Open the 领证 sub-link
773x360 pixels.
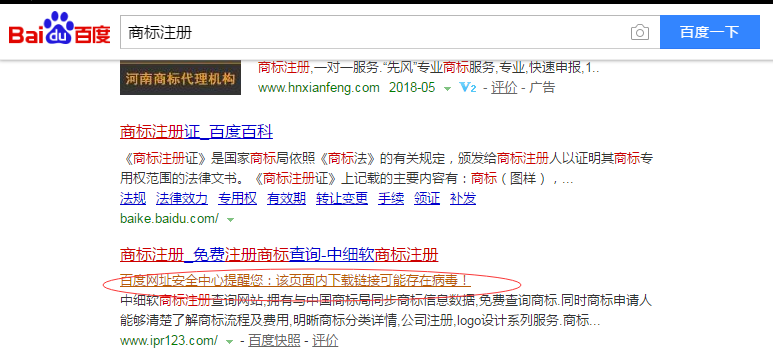(427, 198)
